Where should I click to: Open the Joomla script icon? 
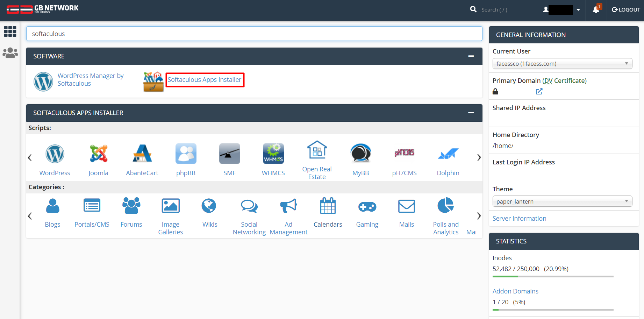[x=98, y=154]
